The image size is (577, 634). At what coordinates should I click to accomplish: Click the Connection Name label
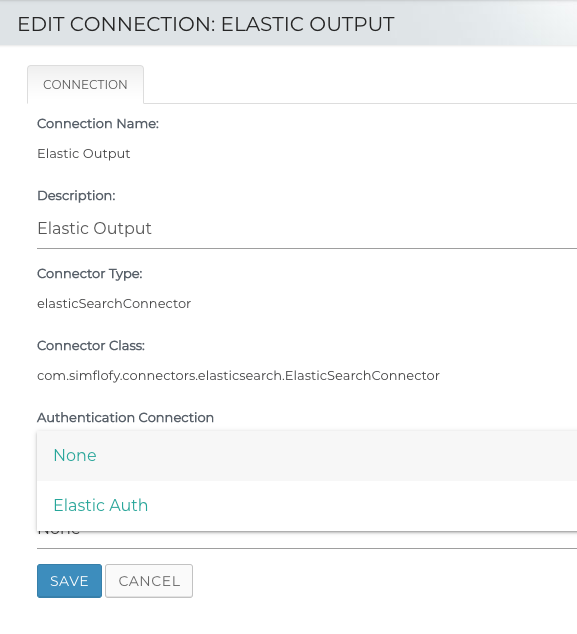pyautogui.click(x=98, y=124)
